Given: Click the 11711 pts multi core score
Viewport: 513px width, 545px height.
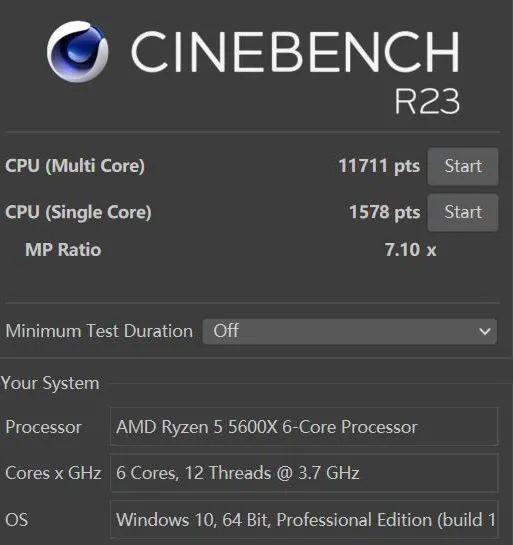Looking at the screenshot, I should pyautogui.click(x=379, y=166).
